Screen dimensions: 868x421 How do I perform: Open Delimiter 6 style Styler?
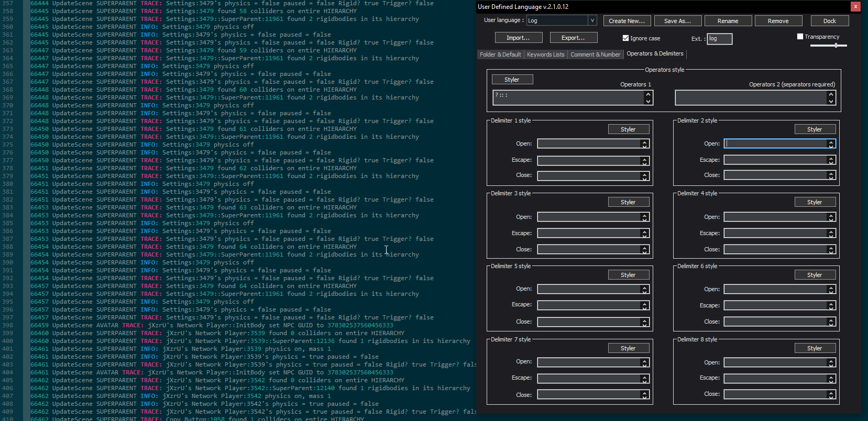point(815,275)
